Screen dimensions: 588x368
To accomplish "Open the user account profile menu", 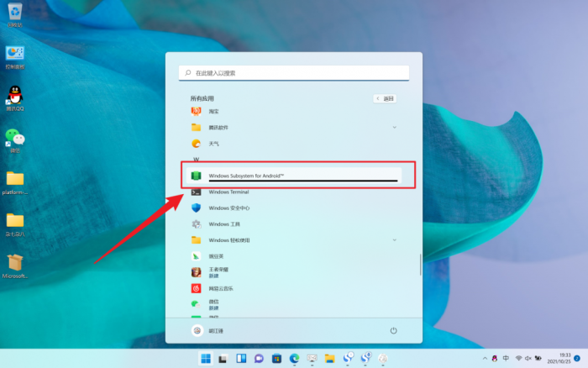I will 210,331.
